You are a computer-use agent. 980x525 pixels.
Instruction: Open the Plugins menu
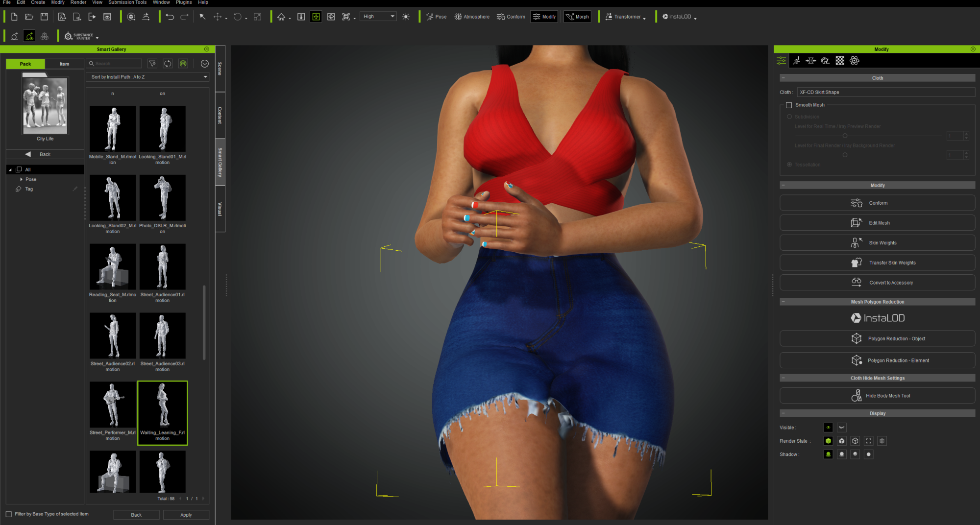coord(184,2)
